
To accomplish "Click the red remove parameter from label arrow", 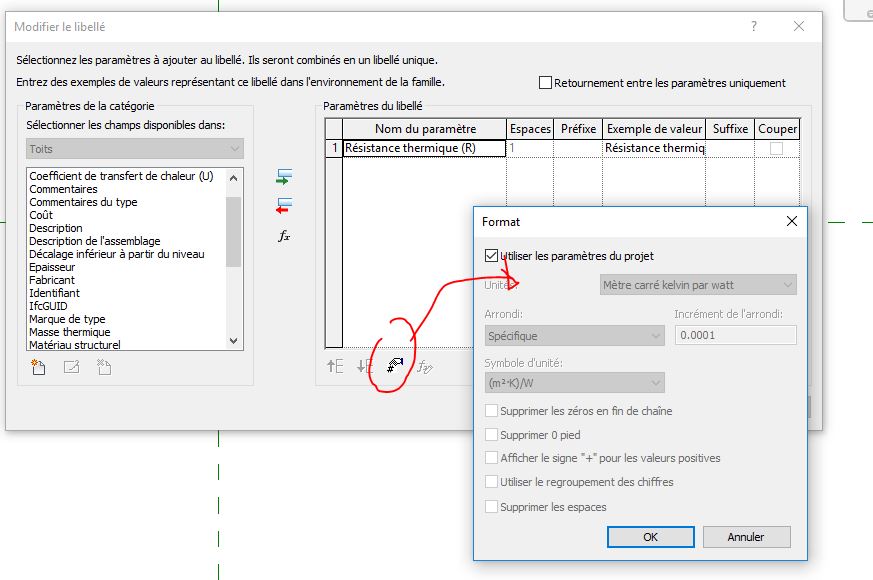I will pyautogui.click(x=284, y=205).
